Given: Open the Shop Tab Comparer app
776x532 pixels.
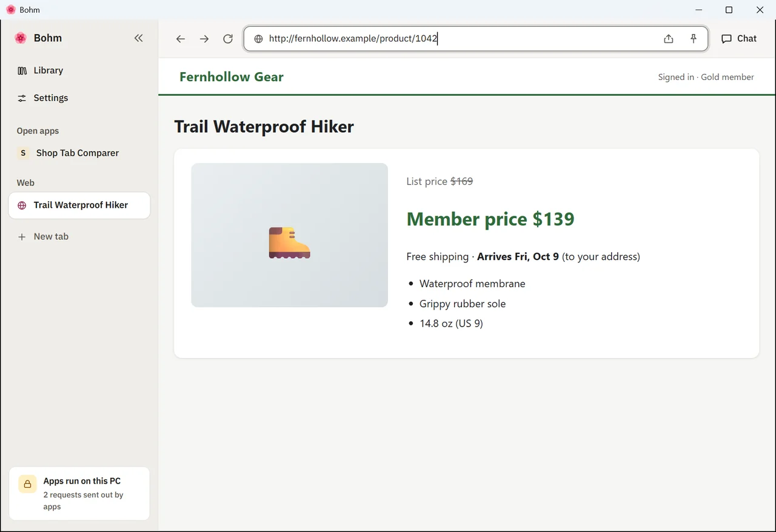Looking at the screenshot, I should [x=79, y=153].
